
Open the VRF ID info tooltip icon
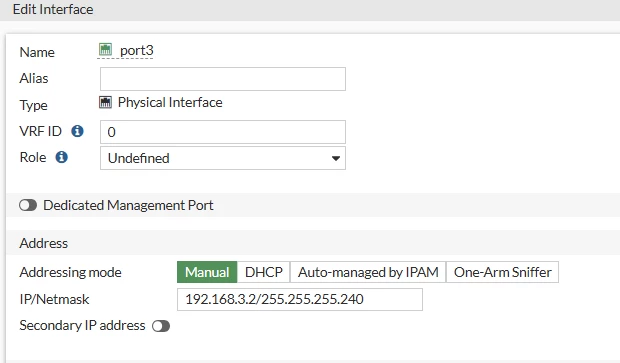(78, 131)
